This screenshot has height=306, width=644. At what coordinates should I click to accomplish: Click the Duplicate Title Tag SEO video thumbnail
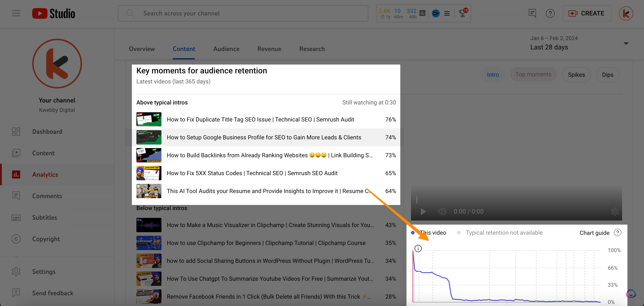pos(149,119)
